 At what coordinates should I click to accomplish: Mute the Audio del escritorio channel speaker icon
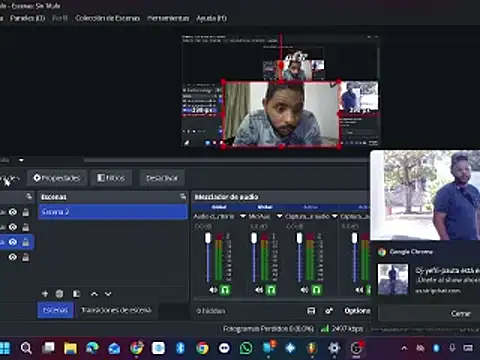pos(213,290)
